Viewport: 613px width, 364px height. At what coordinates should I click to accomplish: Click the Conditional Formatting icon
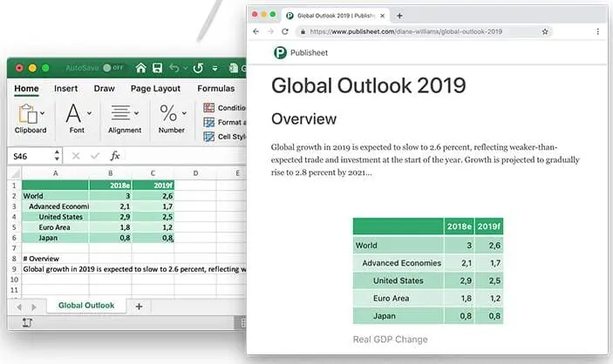click(x=208, y=108)
